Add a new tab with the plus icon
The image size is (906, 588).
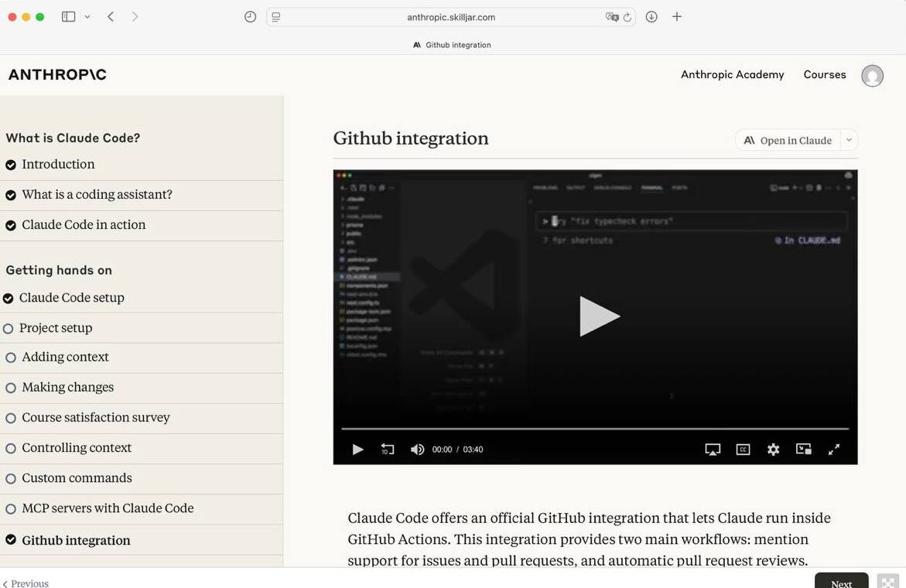coord(677,17)
